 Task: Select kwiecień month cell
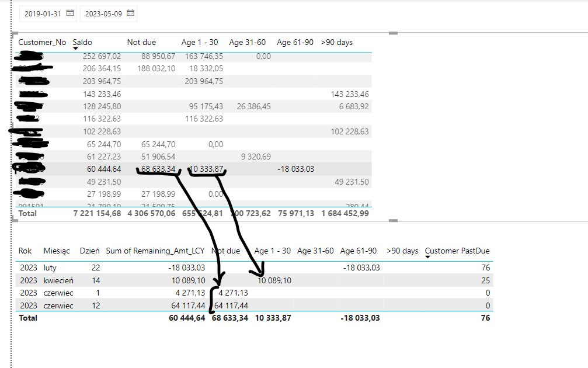(58, 280)
